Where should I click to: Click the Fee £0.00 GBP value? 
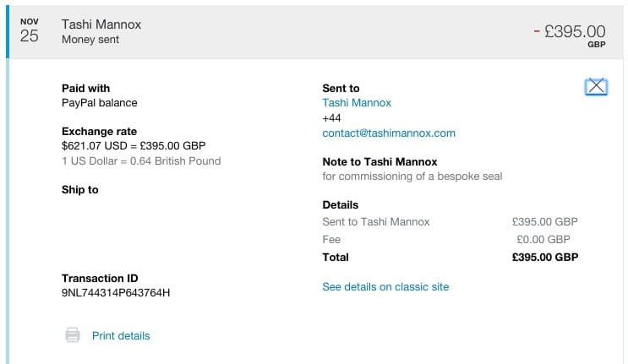click(543, 240)
